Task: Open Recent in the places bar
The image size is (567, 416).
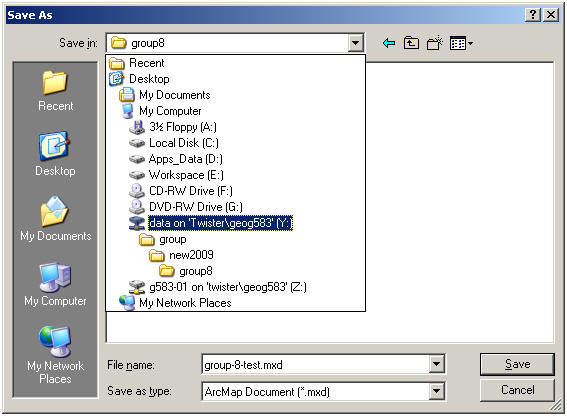Action: tap(55, 91)
